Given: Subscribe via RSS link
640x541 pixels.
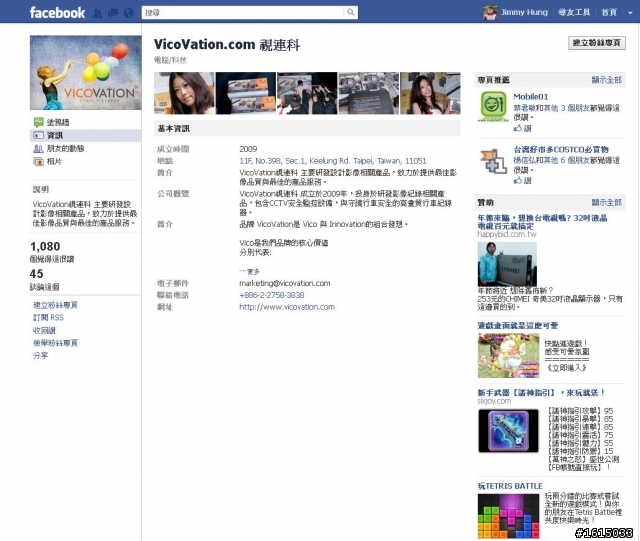Looking at the screenshot, I should [48, 317].
